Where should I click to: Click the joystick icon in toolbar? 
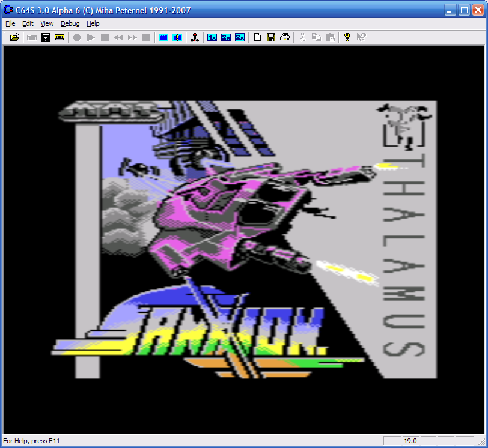tap(195, 37)
